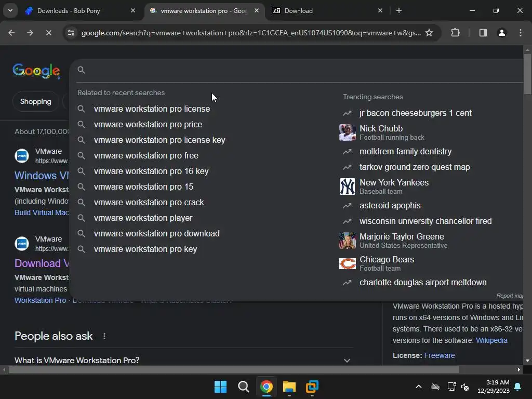Go forward with the browser forward arrow
Screen dimensions: 532x399
30,33
